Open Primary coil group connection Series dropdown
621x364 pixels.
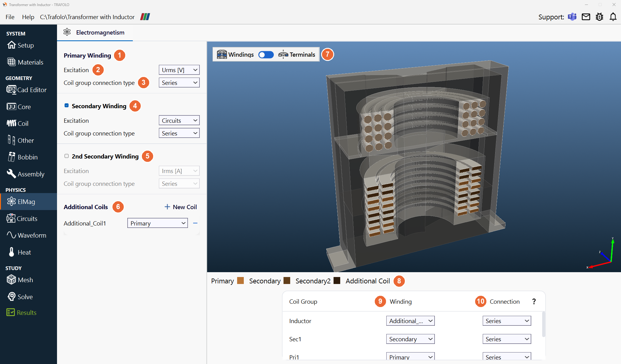pyautogui.click(x=179, y=83)
